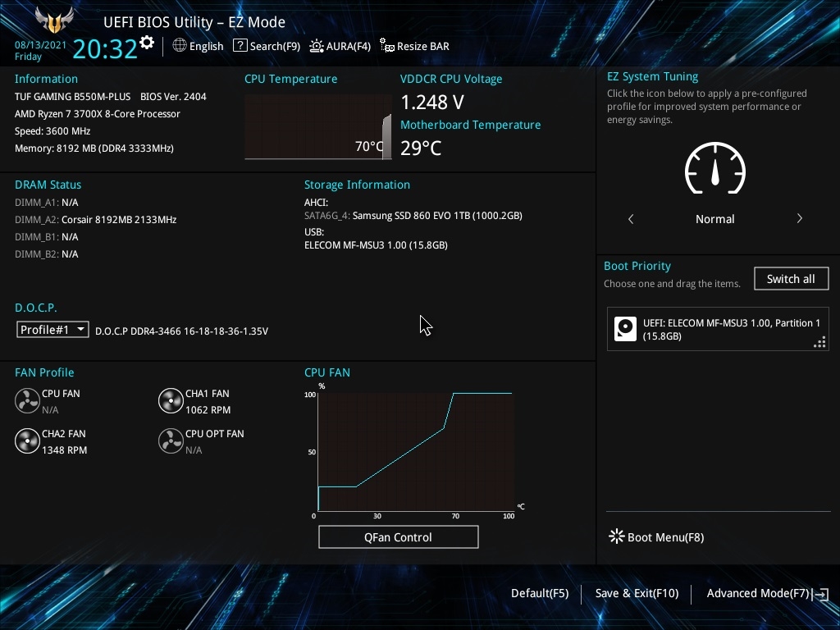Open Boot Menu(F8)
Viewport: 840px width, 630px height.
click(x=656, y=536)
